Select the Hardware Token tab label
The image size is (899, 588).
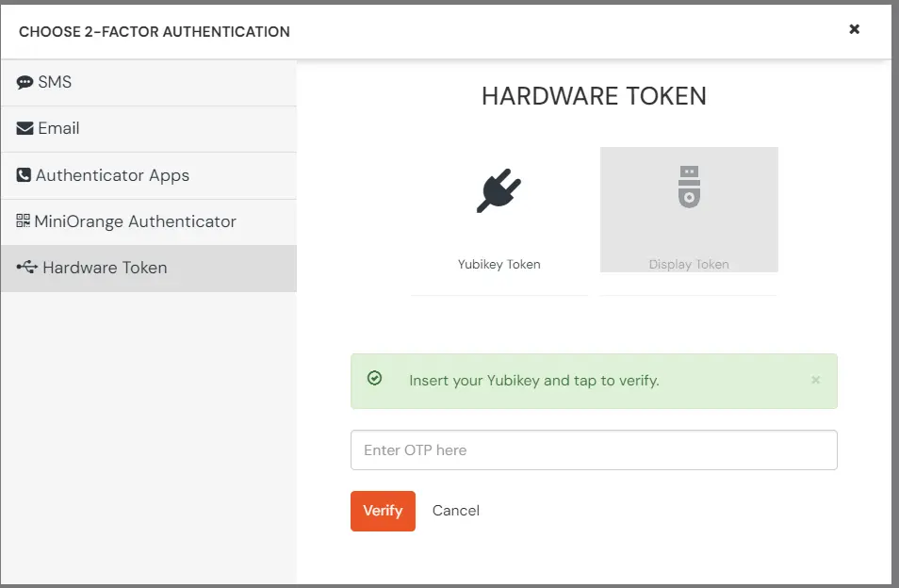coord(105,268)
